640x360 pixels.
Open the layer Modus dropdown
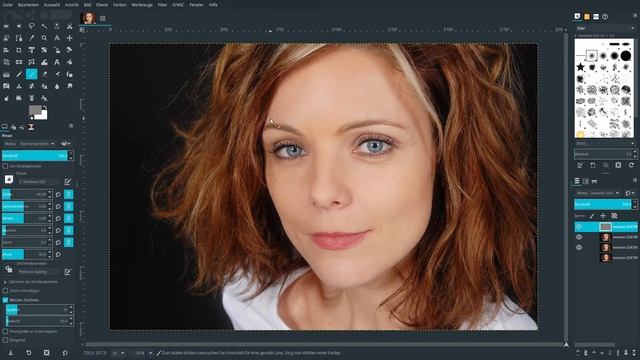(x=599, y=193)
